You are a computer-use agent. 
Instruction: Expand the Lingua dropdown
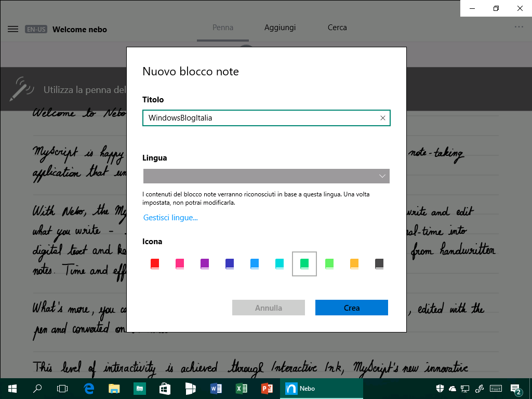(x=267, y=176)
